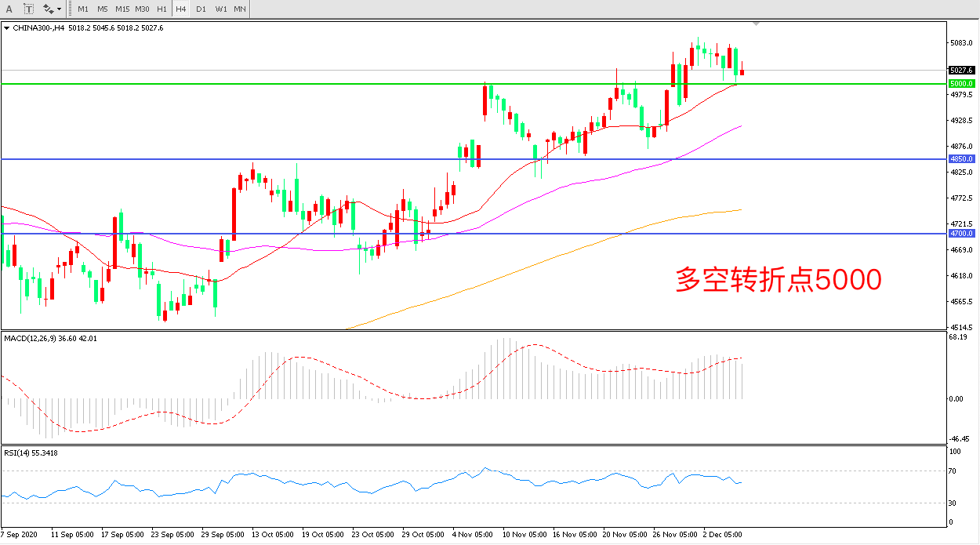Expand the CHINA300 chart title triangle
The image size is (980, 545).
[7, 28]
